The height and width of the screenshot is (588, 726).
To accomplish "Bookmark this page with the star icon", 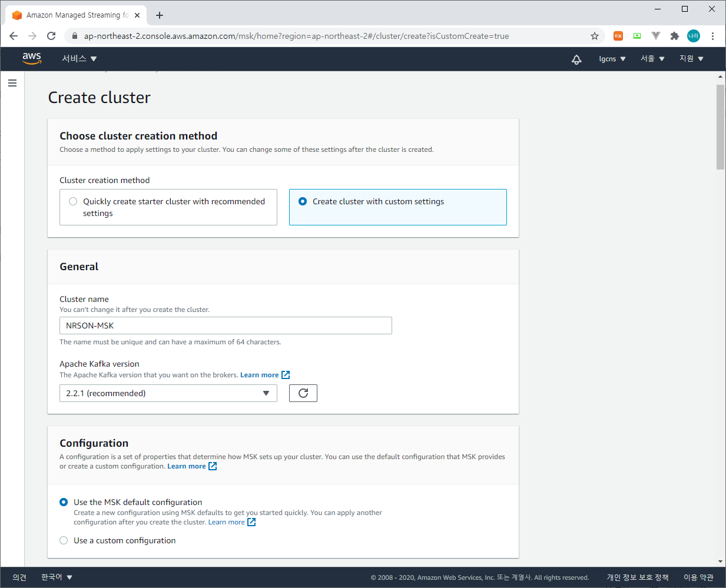I will pyautogui.click(x=595, y=36).
